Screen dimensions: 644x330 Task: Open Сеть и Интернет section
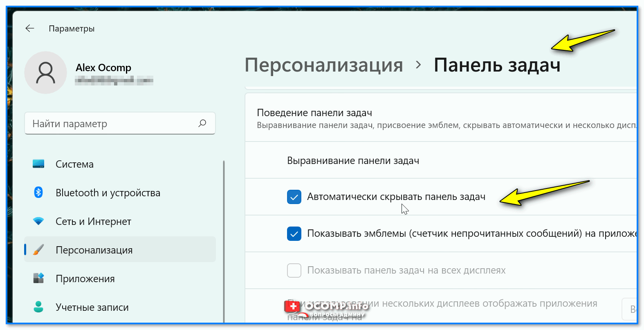pos(120,221)
